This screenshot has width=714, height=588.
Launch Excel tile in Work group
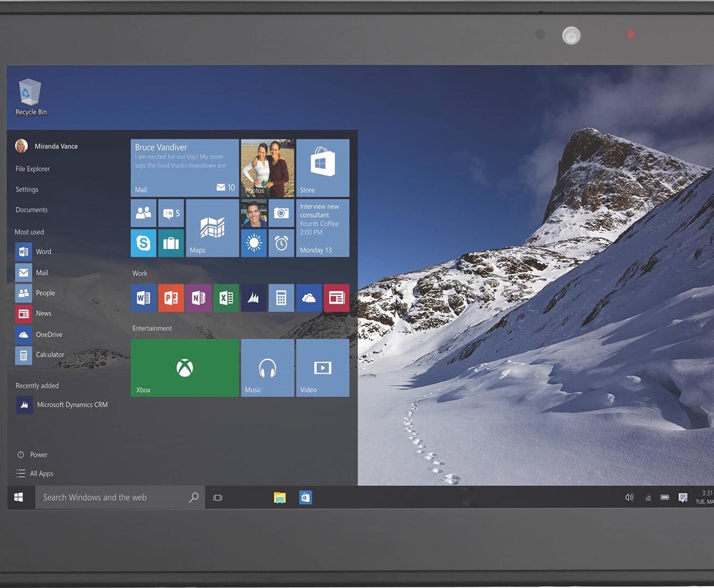click(226, 298)
